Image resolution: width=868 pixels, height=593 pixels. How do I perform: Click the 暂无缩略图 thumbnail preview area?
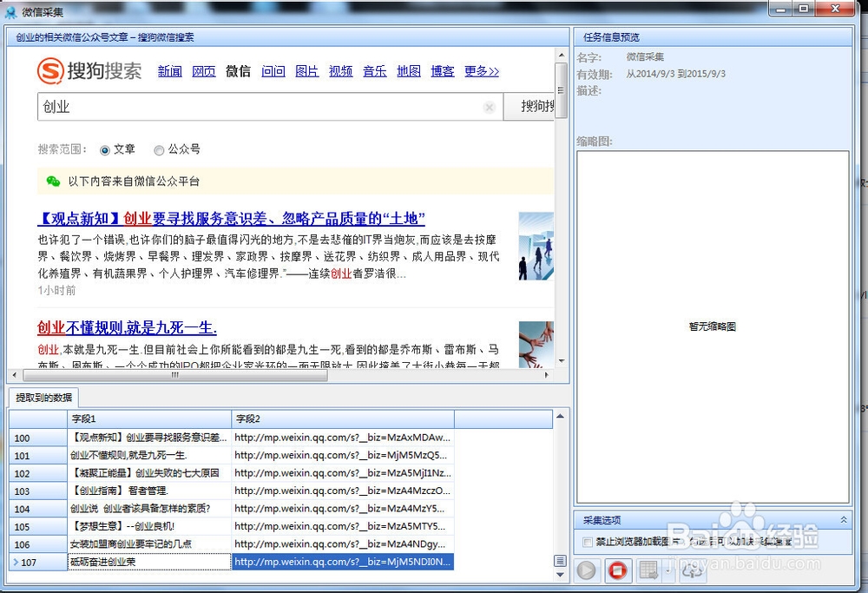pyautogui.click(x=713, y=326)
